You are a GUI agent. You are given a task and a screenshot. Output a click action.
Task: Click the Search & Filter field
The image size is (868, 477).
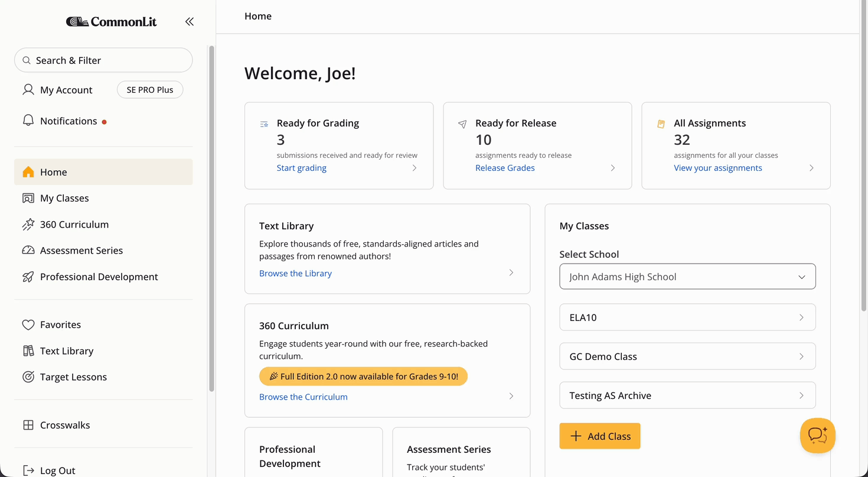click(103, 60)
